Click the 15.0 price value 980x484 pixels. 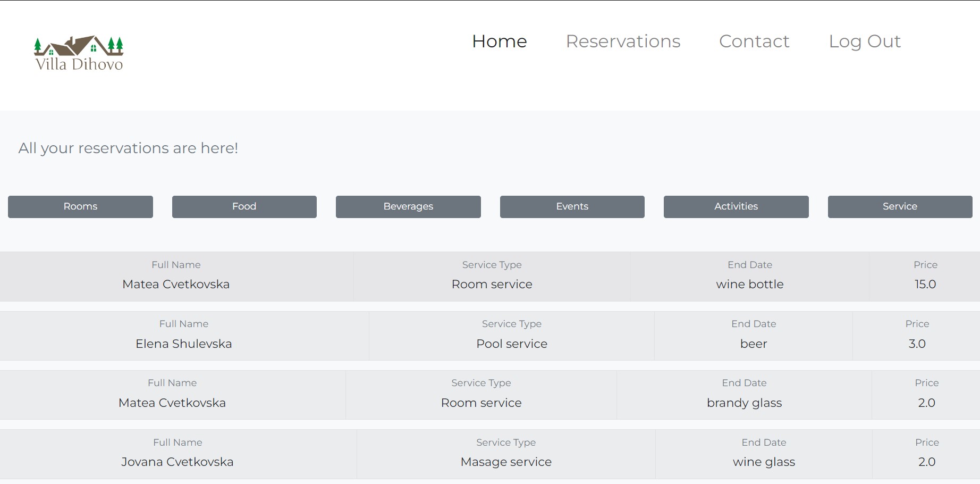coord(925,284)
